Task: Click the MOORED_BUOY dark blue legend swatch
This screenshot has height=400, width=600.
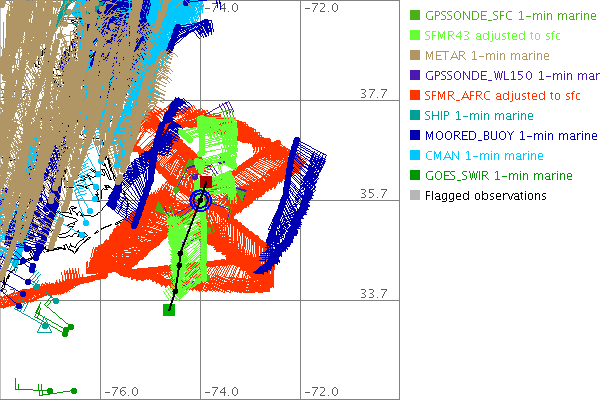Action: 414,135
